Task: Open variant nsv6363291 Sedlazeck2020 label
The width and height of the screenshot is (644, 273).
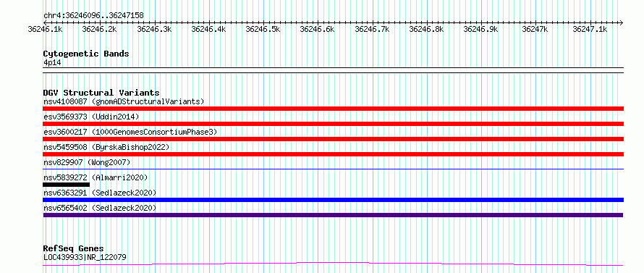Action: [x=100, y=193]
